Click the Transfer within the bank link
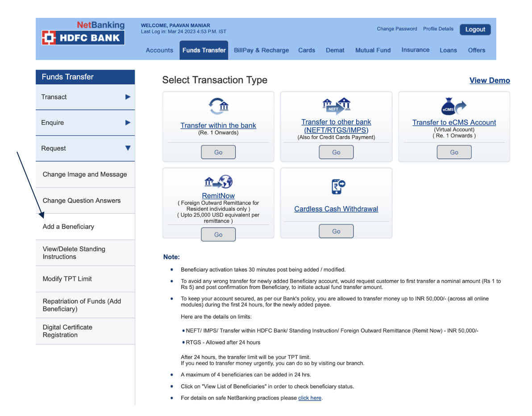This screenshot has height=416, width=532. (x=218, y=125)
